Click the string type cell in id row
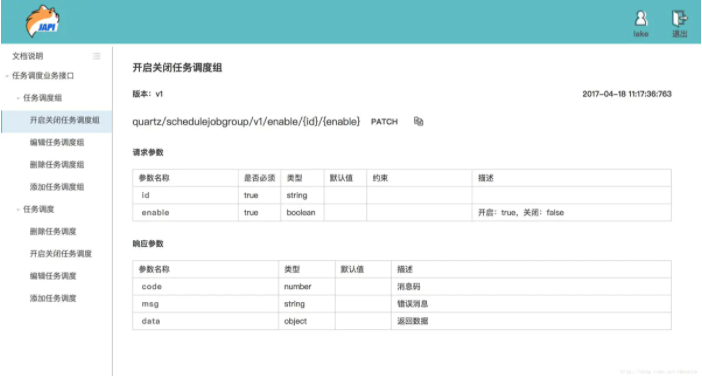Screen dimensions: 702x383 click(302, 195)
